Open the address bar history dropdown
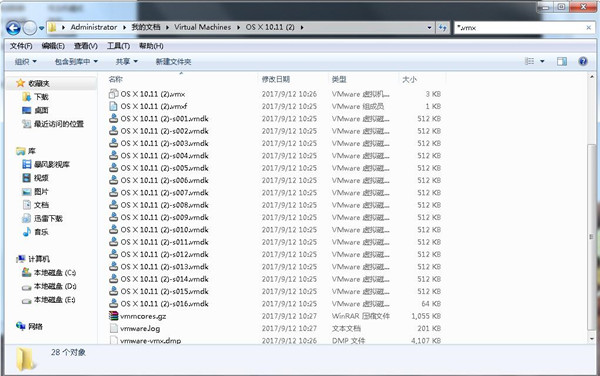The image size is (600, 376). pos(429,28)
